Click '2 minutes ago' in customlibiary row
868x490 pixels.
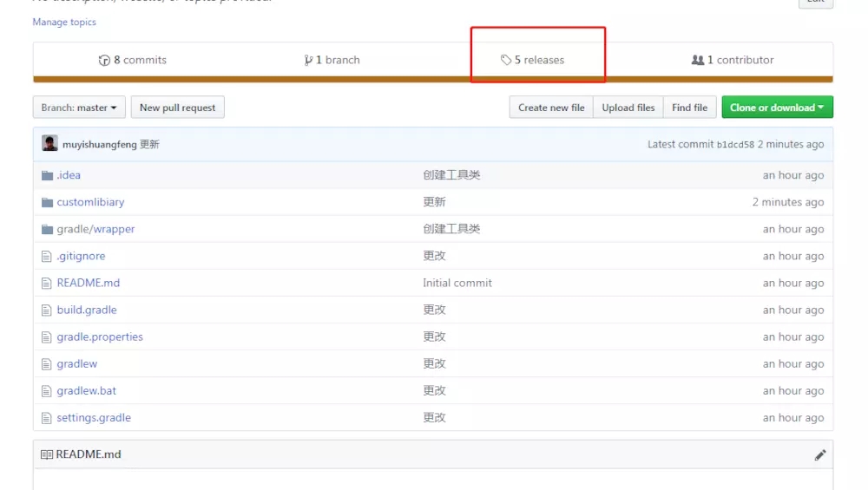tap(788, 202)
